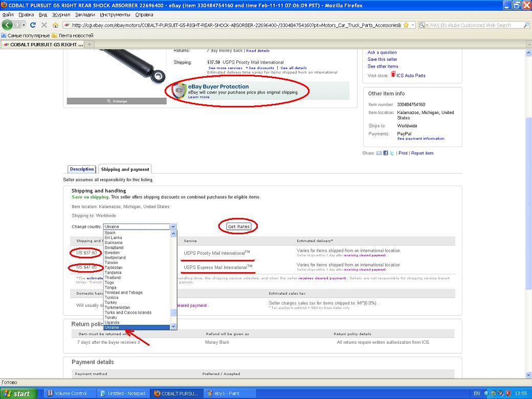Open Самые популярные bookmarks folder
532x399 pixels.
(x=26, y=35)
